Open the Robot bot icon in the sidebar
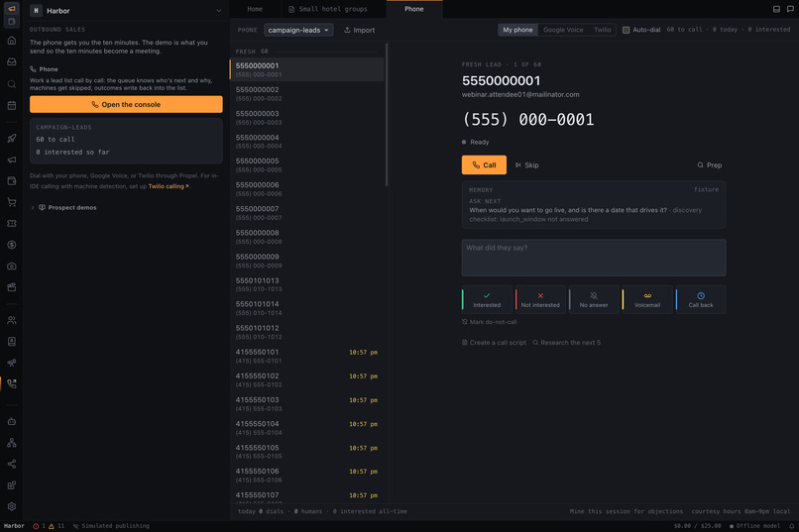 click(x=12, y=421)
